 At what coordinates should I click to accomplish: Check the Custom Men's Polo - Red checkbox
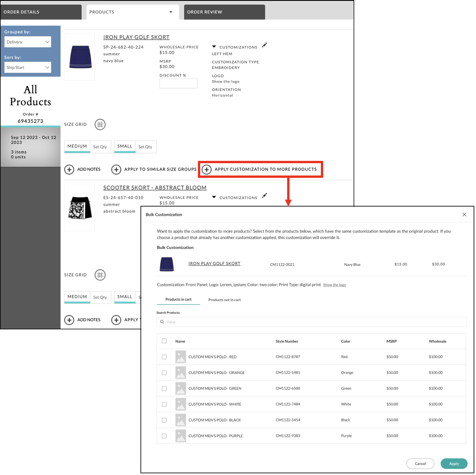pyautogui.click(x=164, y=357)
